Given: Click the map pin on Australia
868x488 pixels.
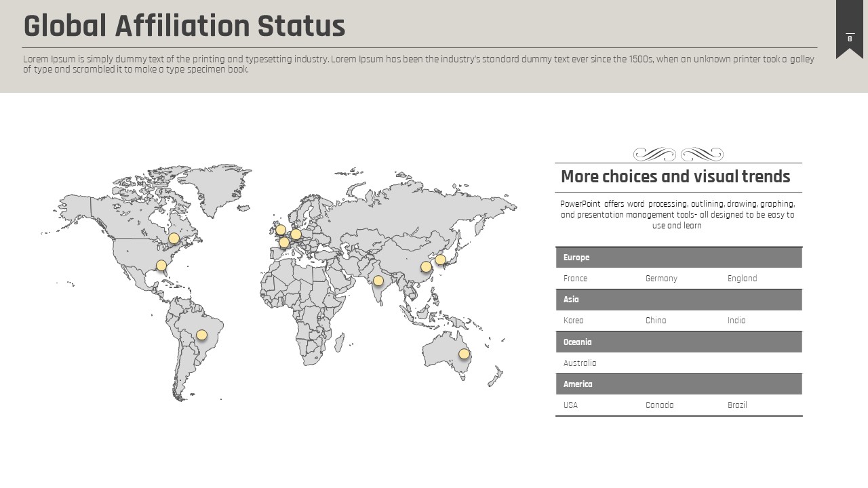Looking at the screenshot, I should (x=464, y=354).
